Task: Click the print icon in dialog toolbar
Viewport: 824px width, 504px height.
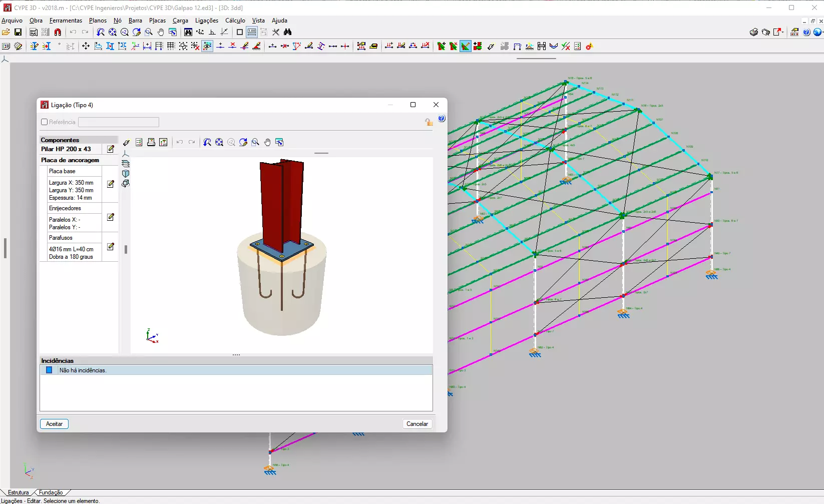Action: (151, 143)
